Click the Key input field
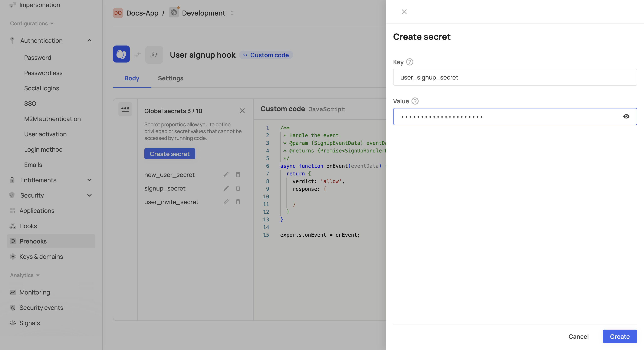 (515, 77)
